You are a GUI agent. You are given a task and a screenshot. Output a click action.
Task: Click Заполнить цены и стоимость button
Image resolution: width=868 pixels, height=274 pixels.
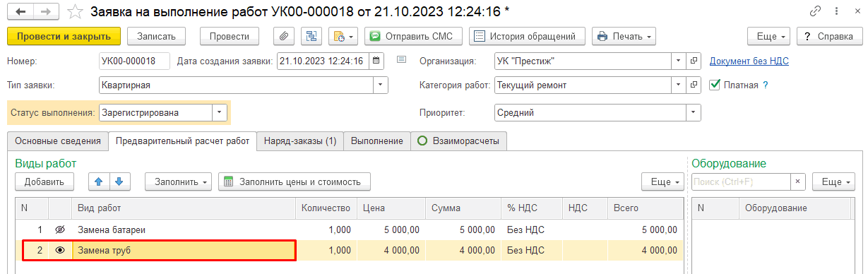tap(295, 181)
